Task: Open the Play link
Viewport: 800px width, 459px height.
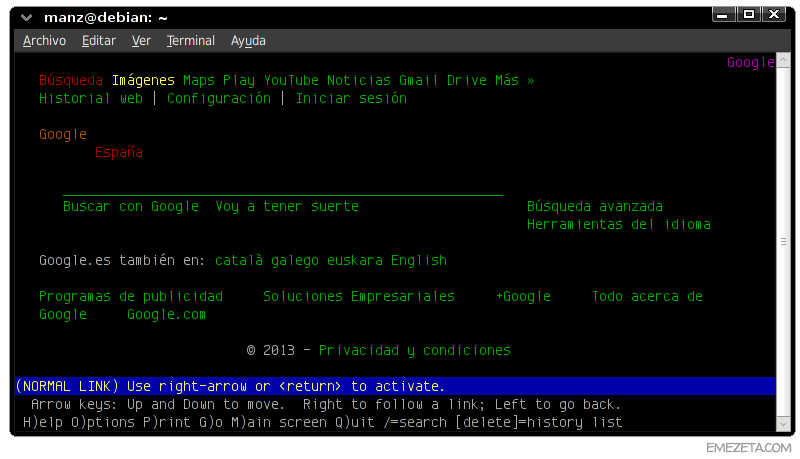Action: pyautogui.click(x=238, y=81)
